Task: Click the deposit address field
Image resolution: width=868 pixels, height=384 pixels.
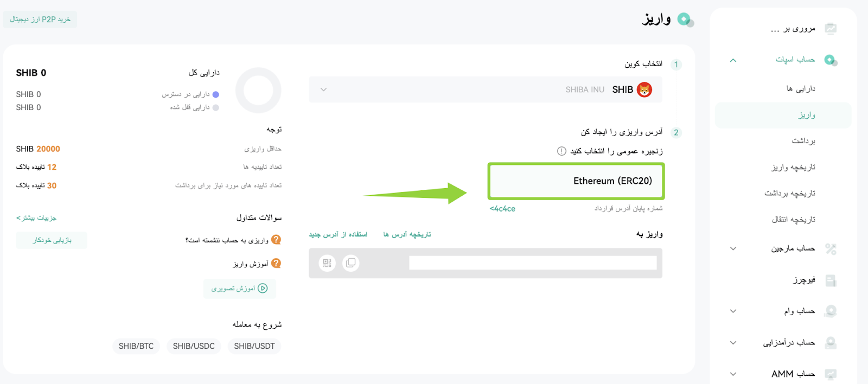Action: (533, 263)
